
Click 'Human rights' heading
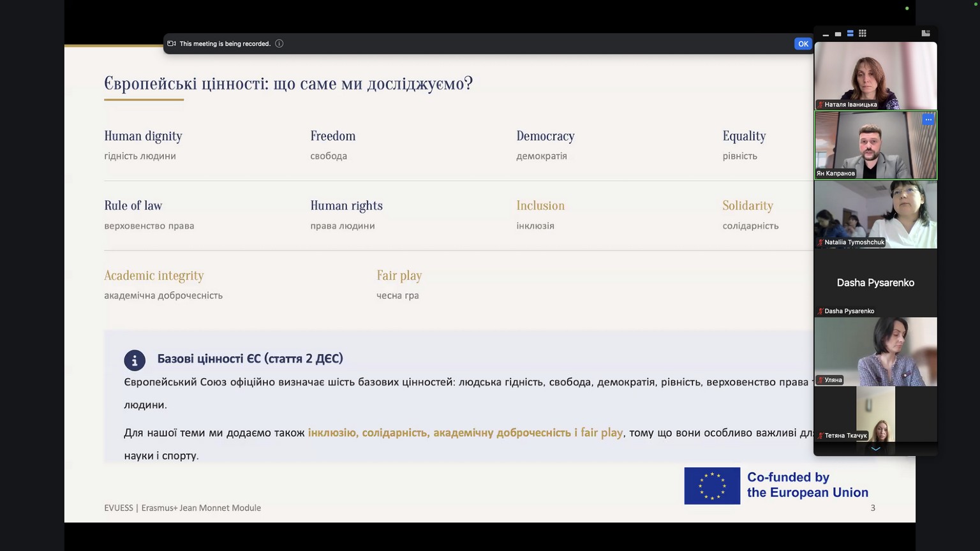(x=346, y=205)
